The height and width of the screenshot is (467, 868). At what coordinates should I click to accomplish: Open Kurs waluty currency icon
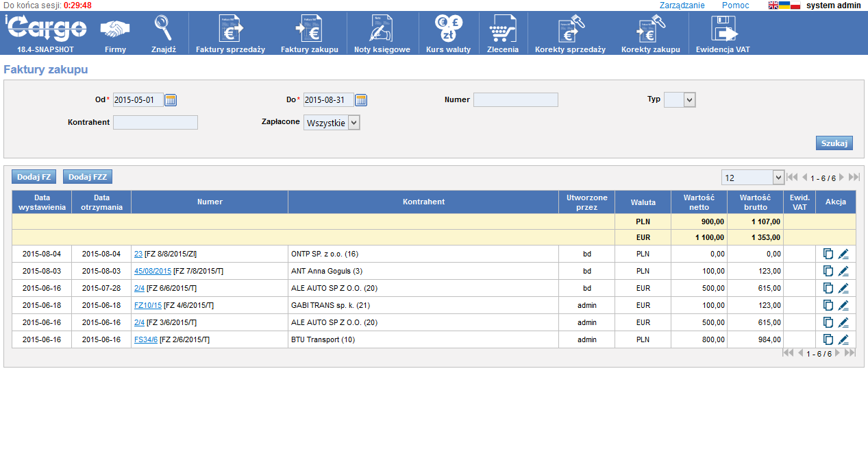(x=448, y=29)
